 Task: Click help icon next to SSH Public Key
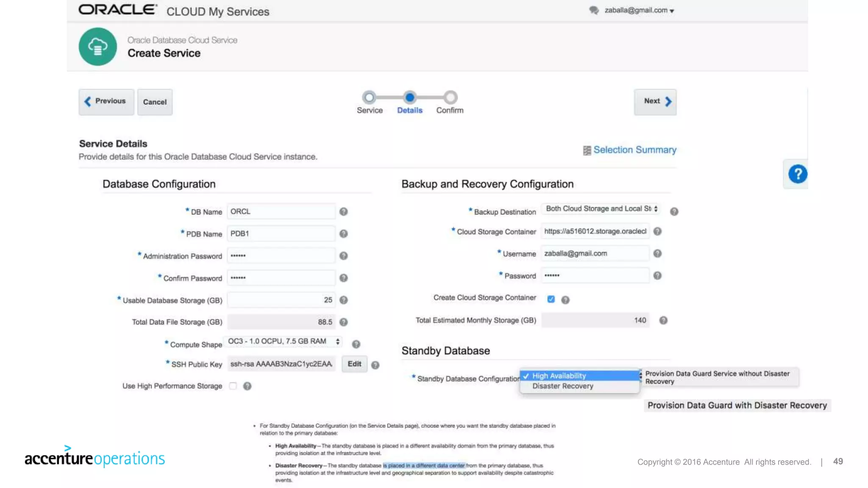pyautogui.click(x=375, y=365)
